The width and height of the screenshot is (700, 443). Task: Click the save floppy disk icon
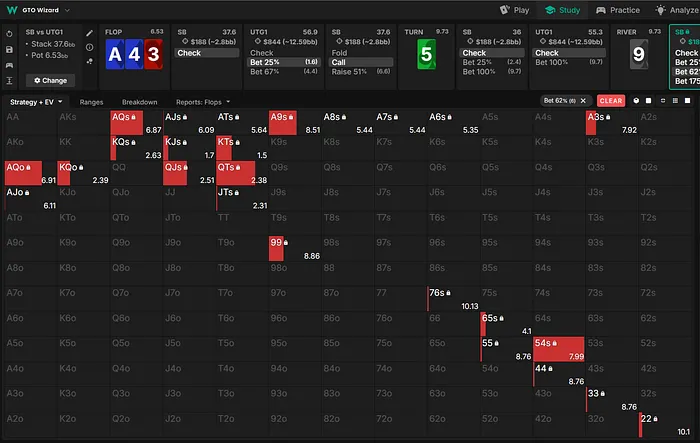coord(9,50)
